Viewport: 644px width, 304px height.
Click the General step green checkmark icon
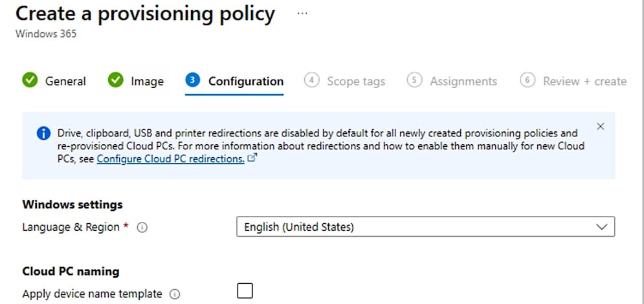coord(30,81)
